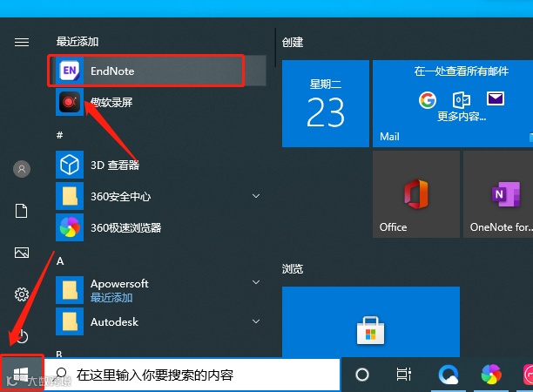Launch the 傲软录屏 screen recorder app

(160, 102)
